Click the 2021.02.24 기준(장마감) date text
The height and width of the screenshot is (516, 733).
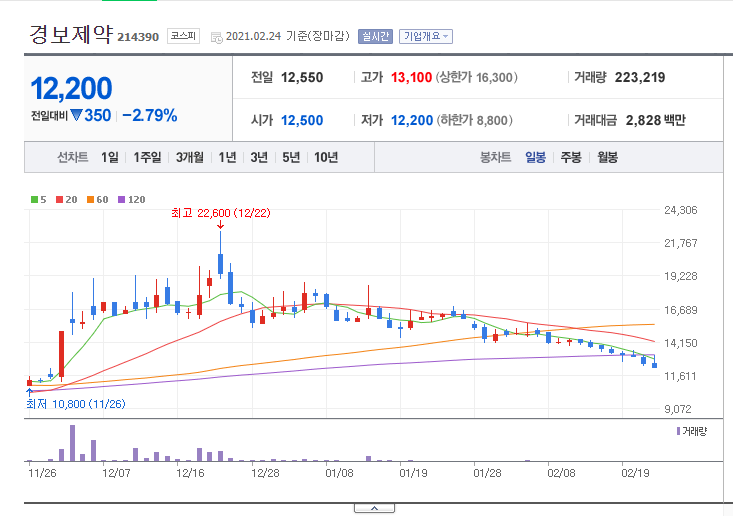point(288,36)
